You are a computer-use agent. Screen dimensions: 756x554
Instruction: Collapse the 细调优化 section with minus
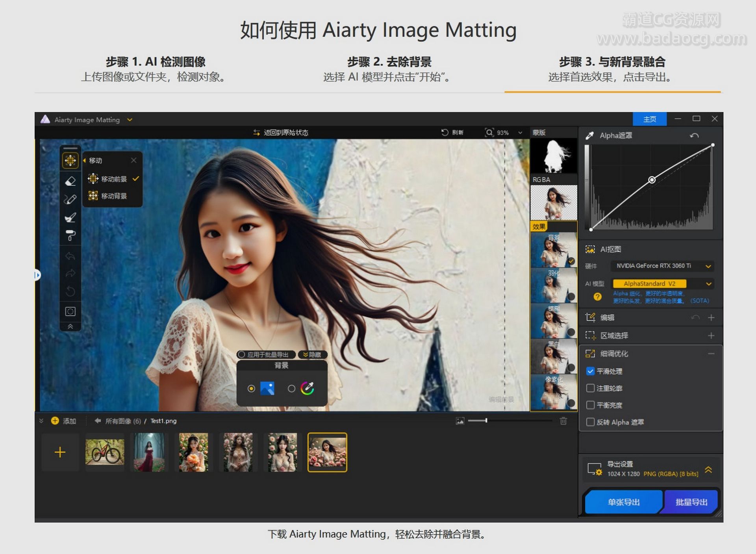pos(711,354)
